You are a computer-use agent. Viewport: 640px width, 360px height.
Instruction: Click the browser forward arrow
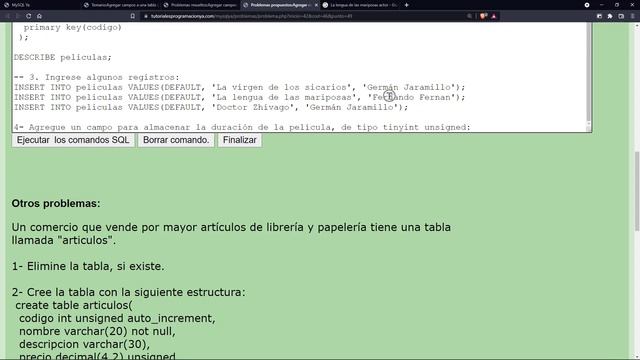[x=18, y=16]
